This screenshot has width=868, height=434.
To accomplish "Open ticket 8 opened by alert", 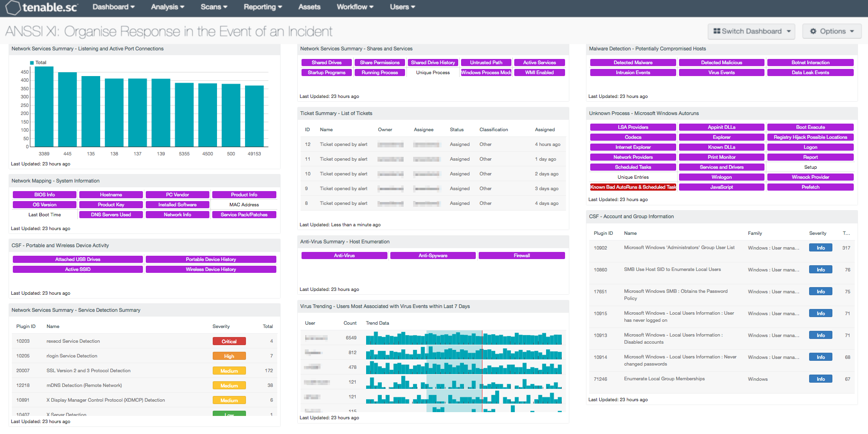I will 433,203.
